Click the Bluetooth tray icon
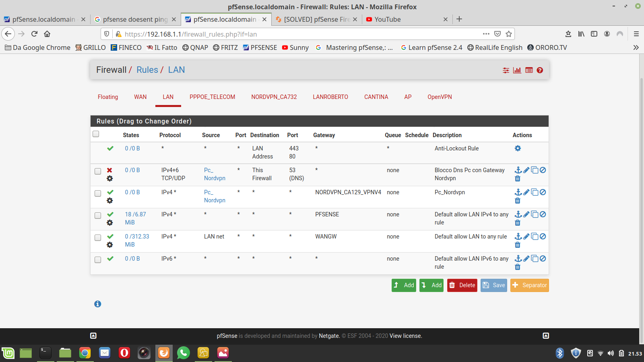644x362 pixels. [560, 353]
